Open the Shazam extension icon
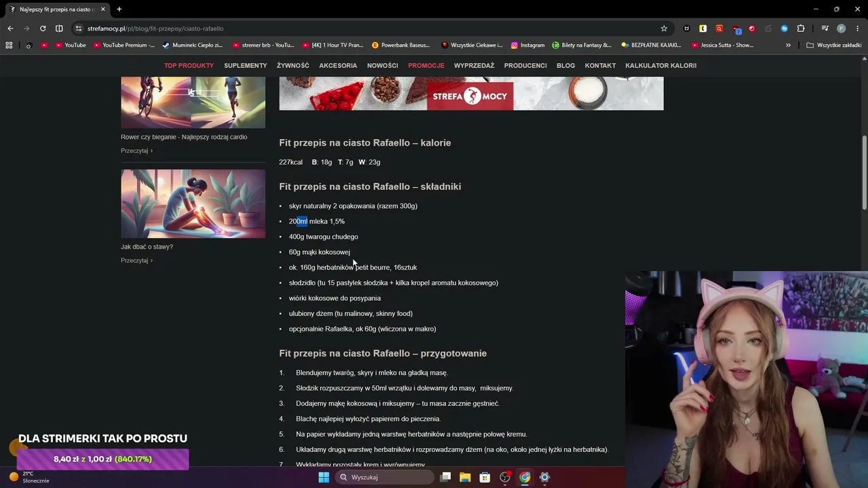Viewport: 868px width, 488px height. [785, 28]
